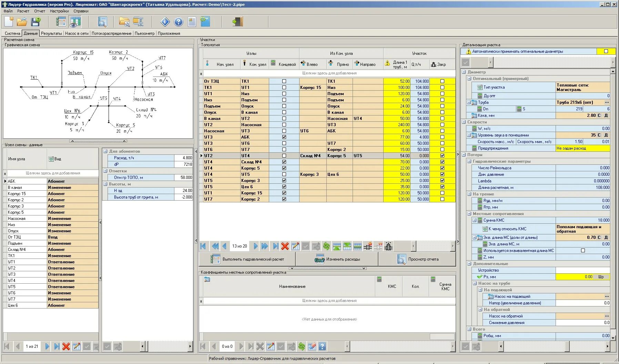Image resolution: width=619 pixels, height=364 pixels.
Task: Uncheck Закр for row УТ5 to Цех 6
Action: (x=442, y=187)
